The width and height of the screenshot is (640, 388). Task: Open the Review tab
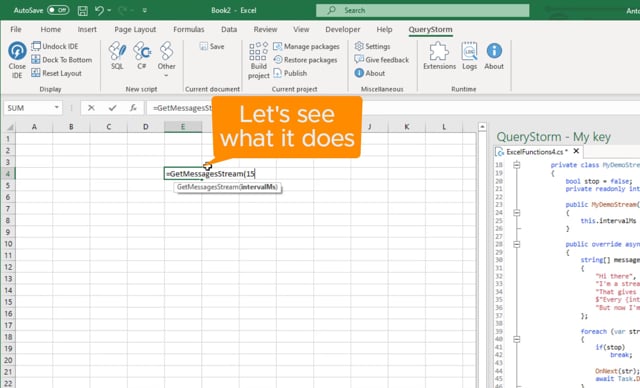[x=265, y=29]
